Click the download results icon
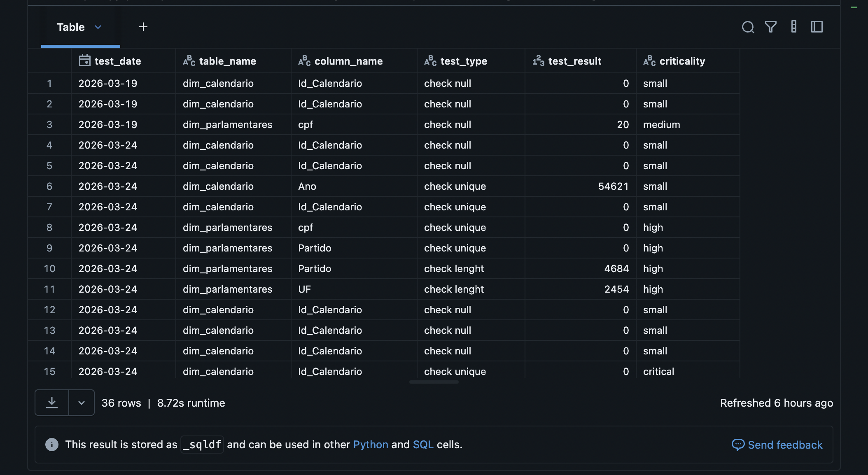 click(52, 403)
